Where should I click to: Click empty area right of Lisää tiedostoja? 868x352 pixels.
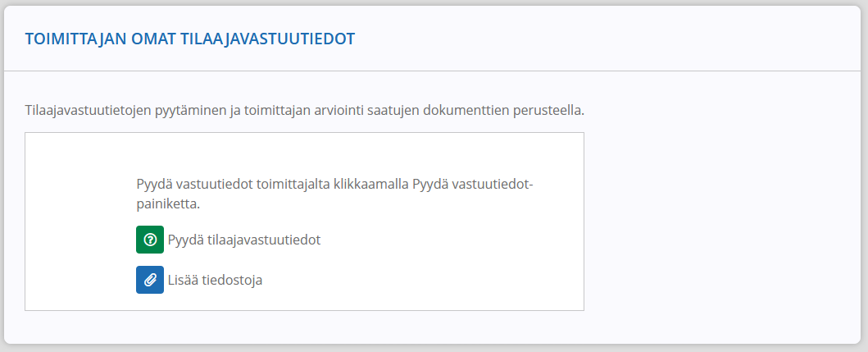[x=420, y=280]
